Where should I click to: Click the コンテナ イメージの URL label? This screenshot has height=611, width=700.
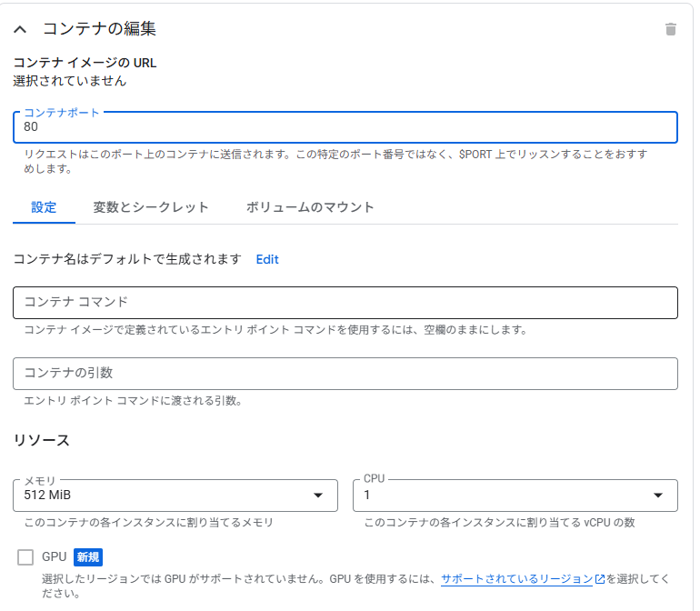coord(85,63)
